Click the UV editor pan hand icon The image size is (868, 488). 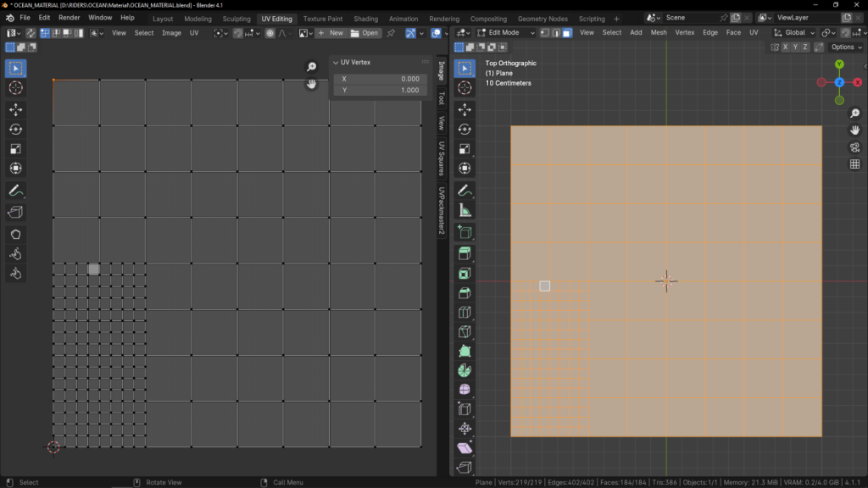312,84
